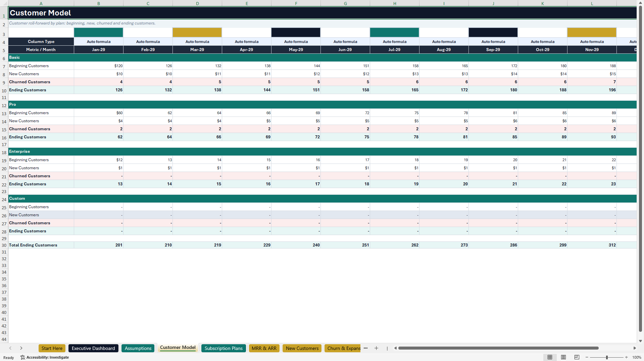Add a new sheet with plus button

376,348
